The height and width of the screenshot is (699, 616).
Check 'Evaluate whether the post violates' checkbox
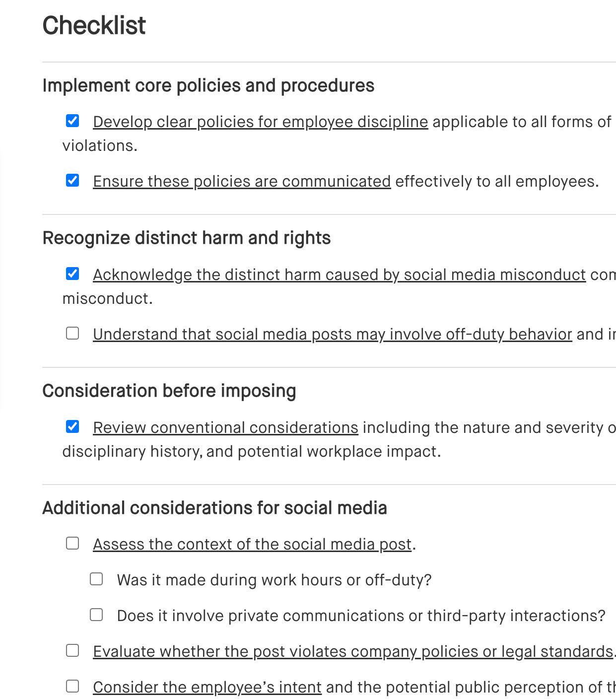[x=72, y=651]
